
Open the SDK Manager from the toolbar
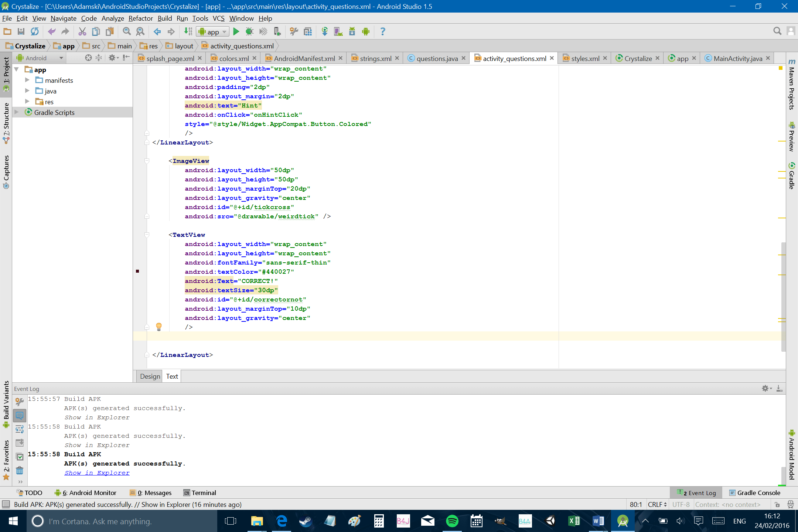coord(352,31)
